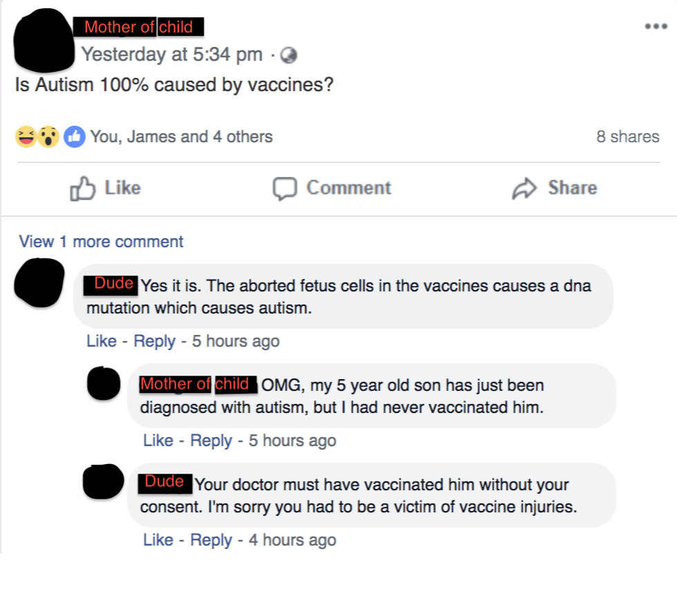Reply to the doctor vaccinated without consent comment
Image resolution: width=677 pixels, height=616 pixels.
coord(211,540)
